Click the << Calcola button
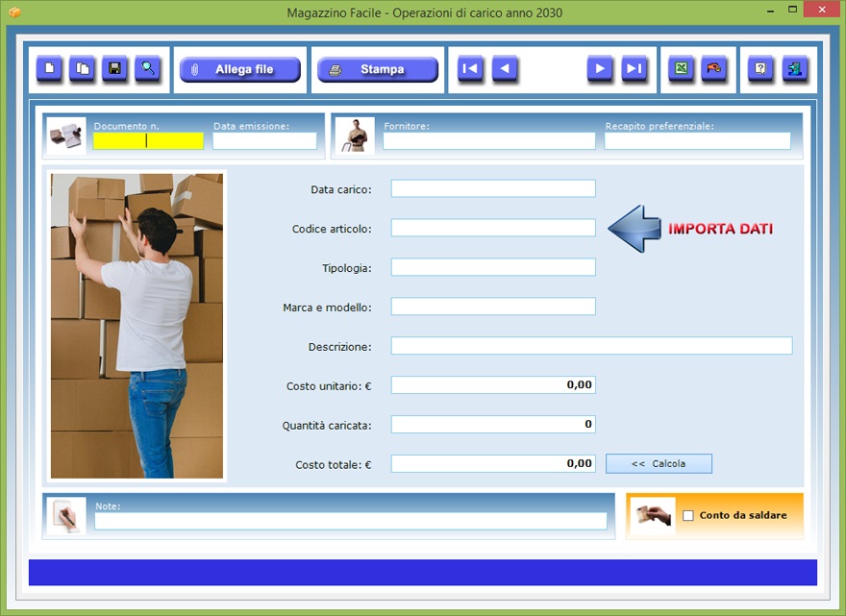 pyautogui.click(x=659, y=463)
